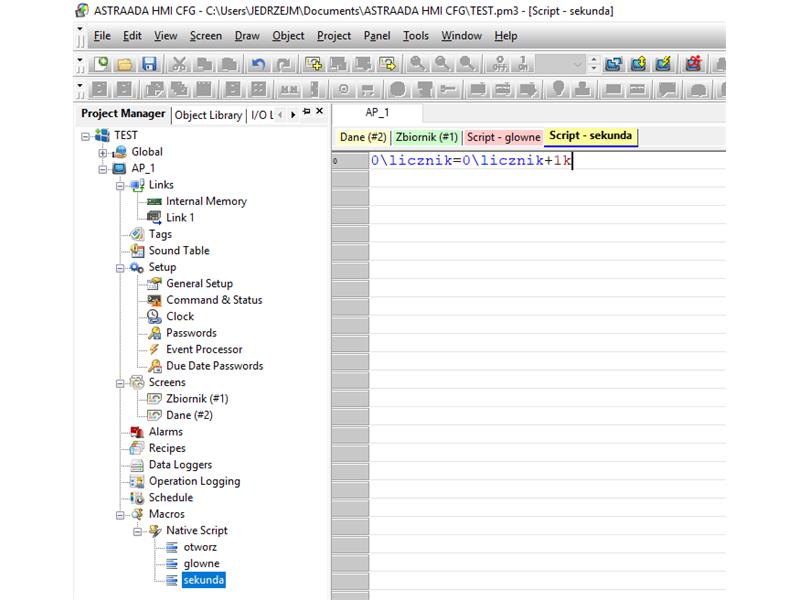This screenshot has height=600, width=800.
Task: Open Command & Status settings
Action: click(x=214, y=300)
